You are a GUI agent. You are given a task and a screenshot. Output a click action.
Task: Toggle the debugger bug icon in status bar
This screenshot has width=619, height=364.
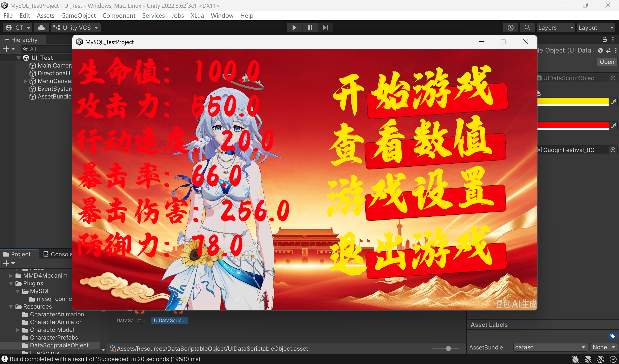coord(575,359)
